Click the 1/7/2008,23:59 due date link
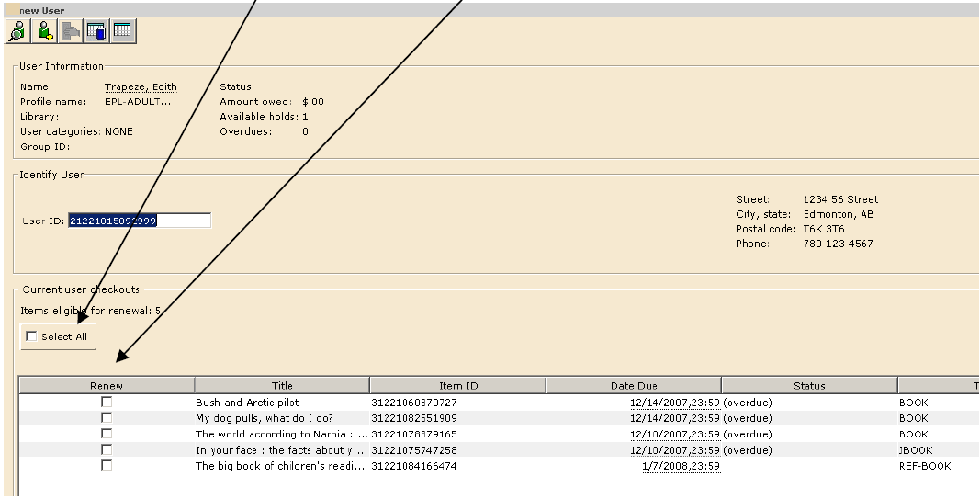Image resolution: width=980 pixels, height=499 pixels. coord(680,467)
